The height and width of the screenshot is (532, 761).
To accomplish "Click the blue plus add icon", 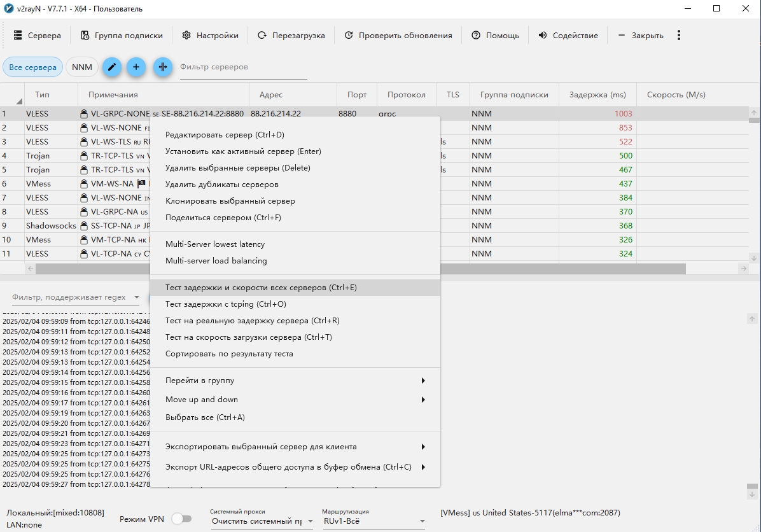I will [x=136, y=67].
